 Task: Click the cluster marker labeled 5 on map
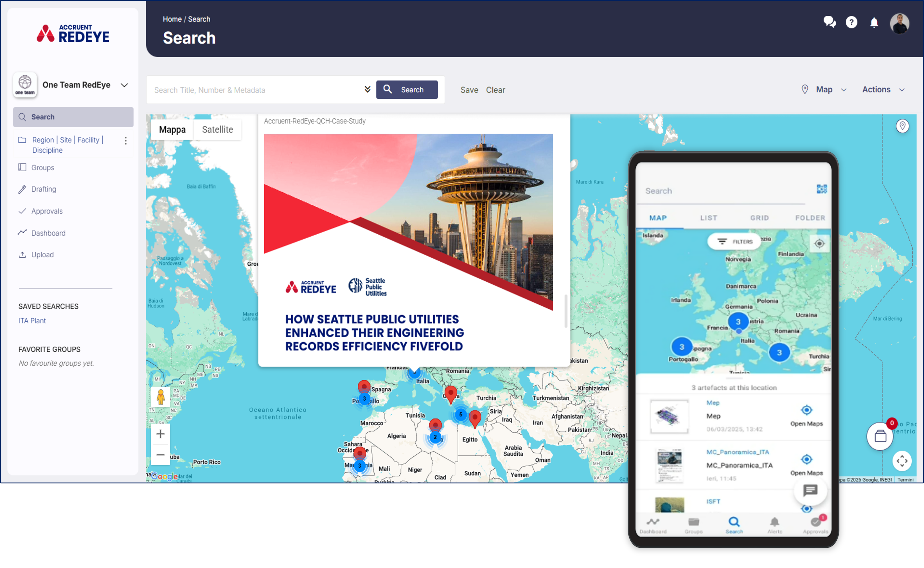[460, 414]
